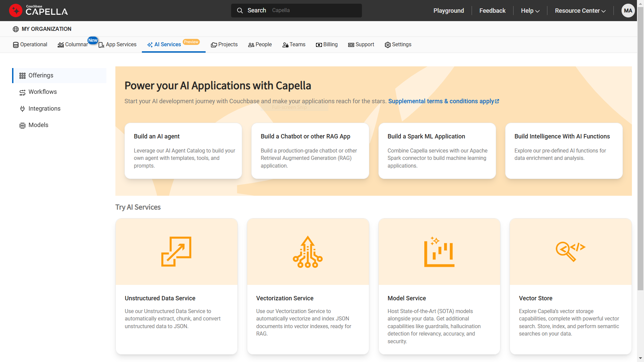Select Integrations in the sidebar
Viewport: 644px width, 362px height.
click(59, 109)
